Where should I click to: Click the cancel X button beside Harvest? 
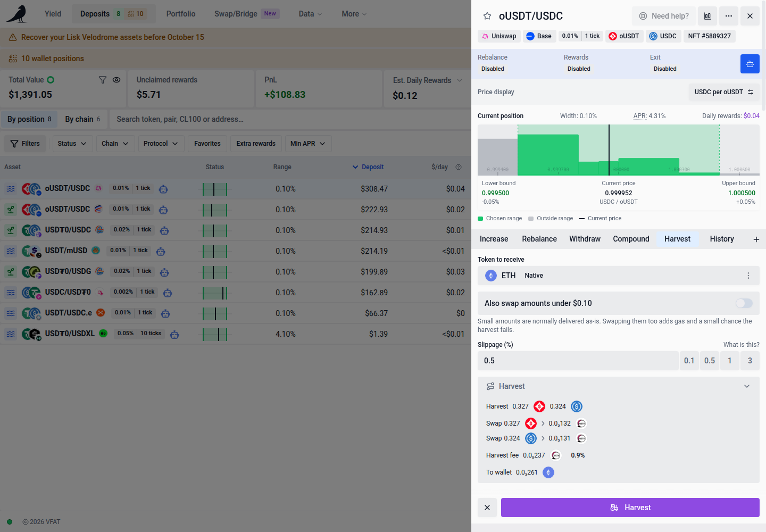[487, 508]
